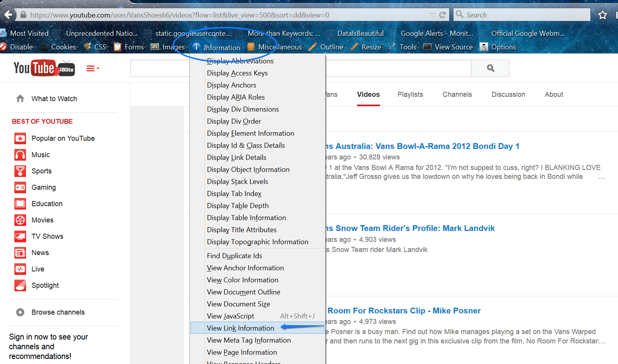Select Display ARIA Roles menu item
The width and height of the screenshot is (618, 364).
257,97
